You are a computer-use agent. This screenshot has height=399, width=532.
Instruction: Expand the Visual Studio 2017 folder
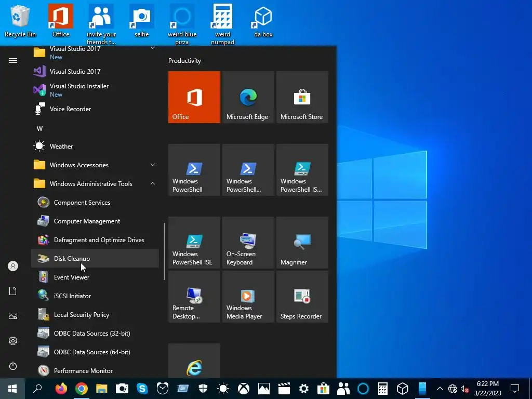pyautogui.click(x=95, y=52)
